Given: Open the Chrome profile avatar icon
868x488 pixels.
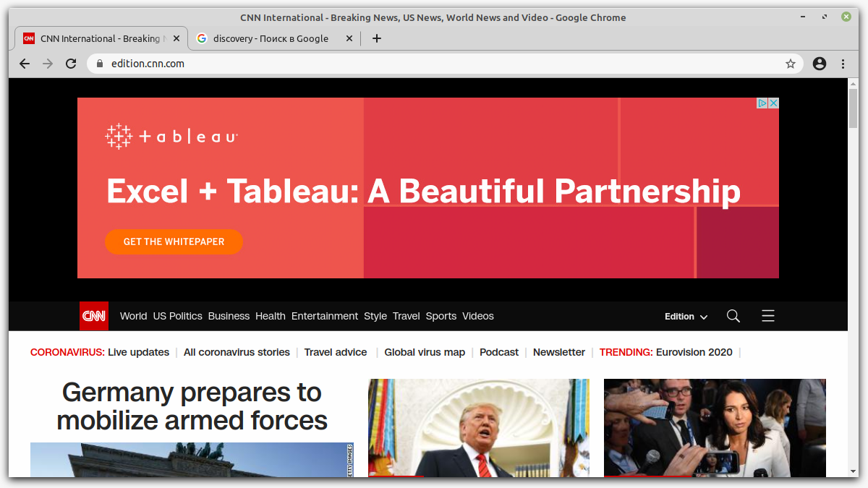Looking at the screenshot, I should pyautogui.click(x=820, y=64).
